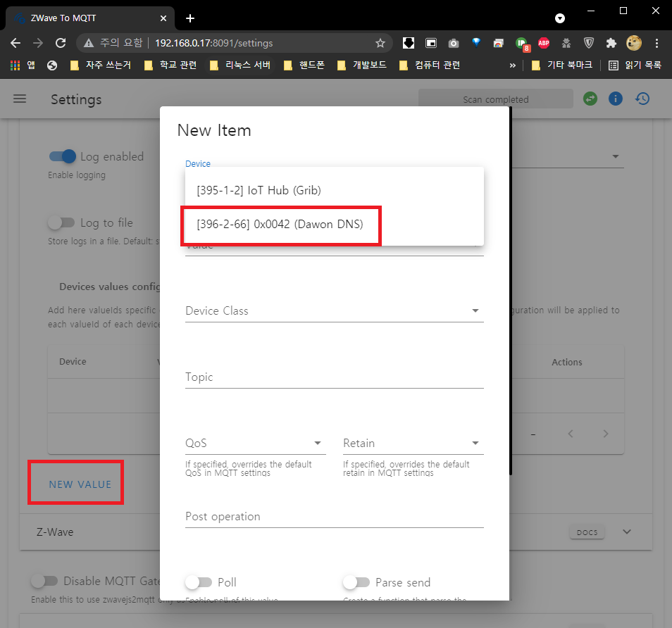
Task: Go to next table page arrow
Action: 606,434
